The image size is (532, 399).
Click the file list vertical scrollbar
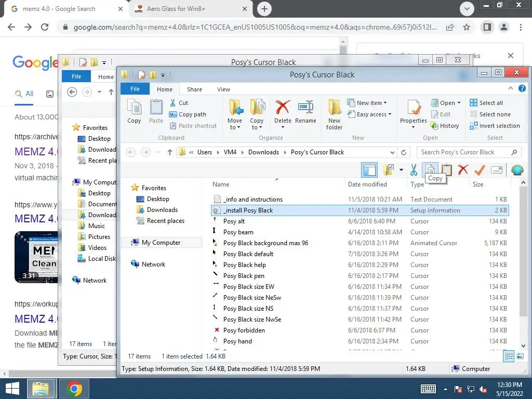tap(523, 251)
